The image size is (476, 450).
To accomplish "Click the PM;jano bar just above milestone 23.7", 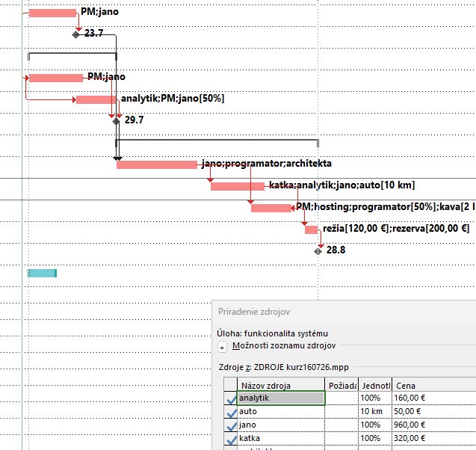I will coord(52,13).
